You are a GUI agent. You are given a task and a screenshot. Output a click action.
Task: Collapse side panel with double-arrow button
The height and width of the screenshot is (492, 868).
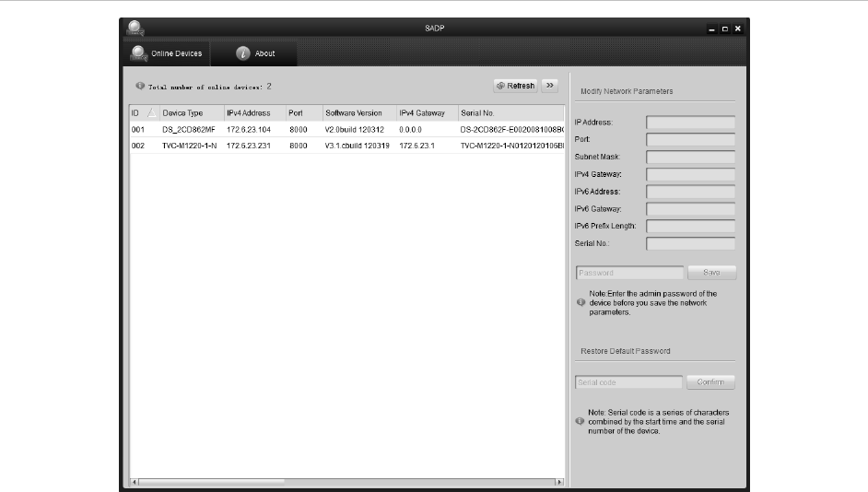550,86
